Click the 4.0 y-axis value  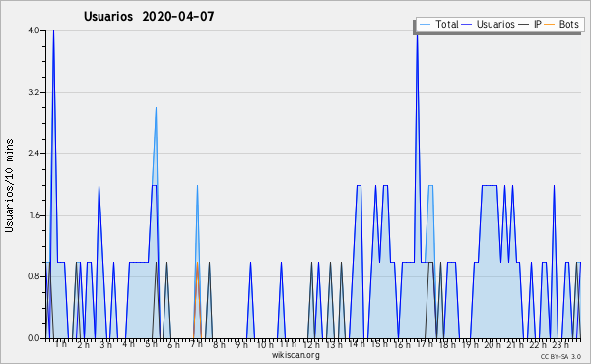point(33,30)
